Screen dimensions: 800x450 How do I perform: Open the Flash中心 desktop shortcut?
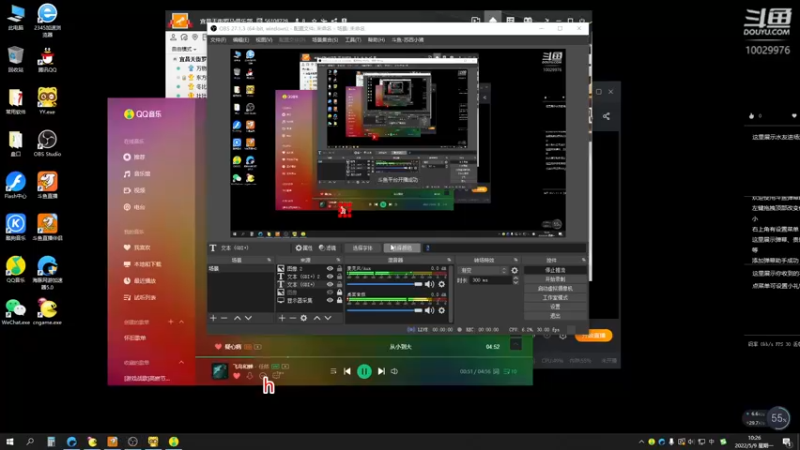pyautogui.click(x=15, y=185)
